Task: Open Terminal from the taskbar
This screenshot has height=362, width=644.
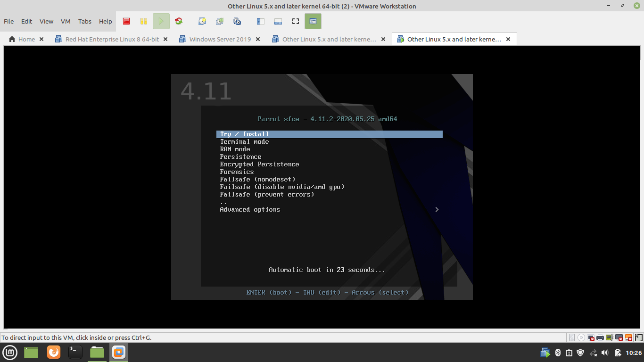Action: coord(75,352)
